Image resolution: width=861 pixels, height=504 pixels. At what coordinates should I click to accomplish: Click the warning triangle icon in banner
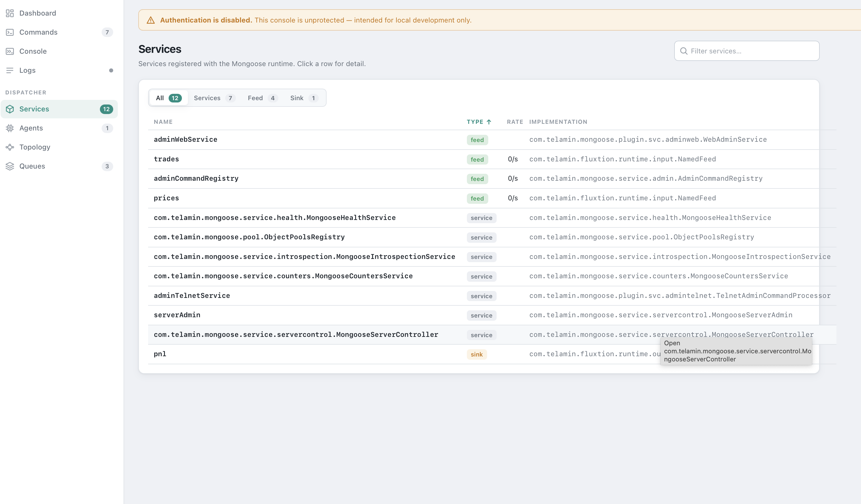point(151,20)
